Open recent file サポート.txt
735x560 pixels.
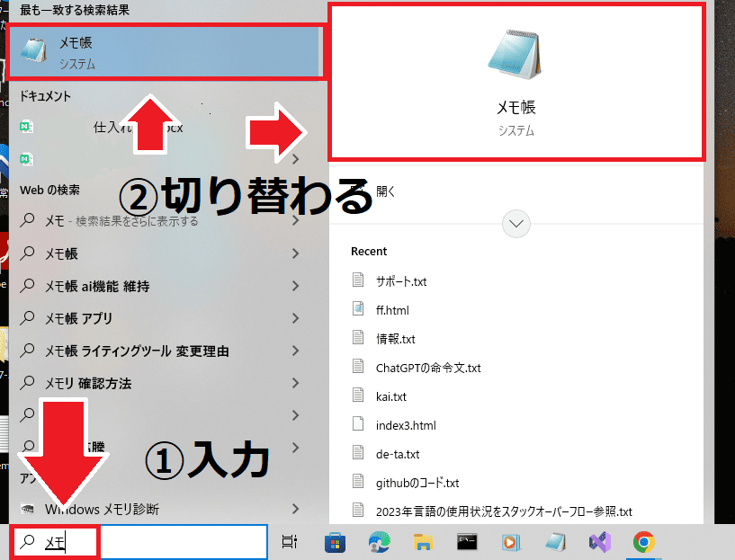pos(401,281)
